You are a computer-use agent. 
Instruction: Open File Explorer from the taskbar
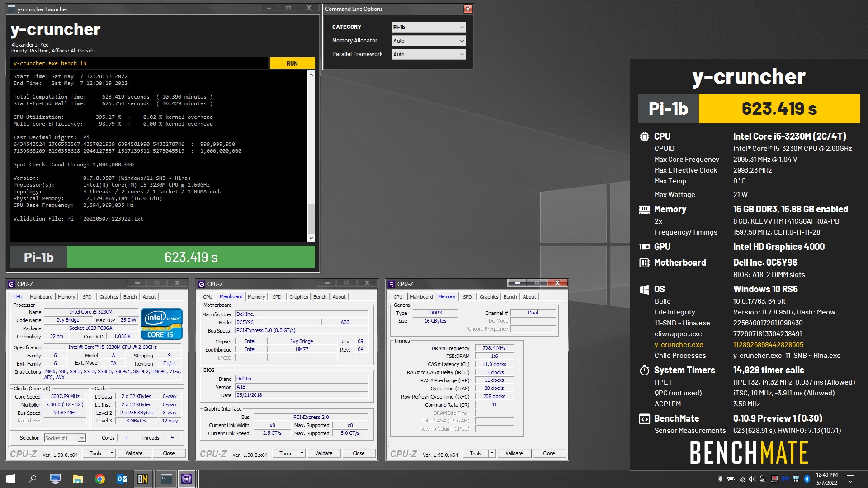click(x=78, y=479)
